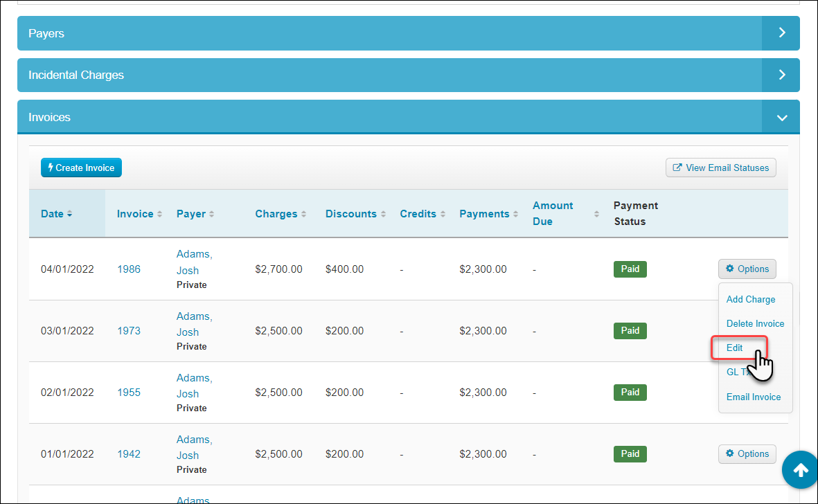
Task: Click the Invoices panel header title
Action: tap(50, 117)
